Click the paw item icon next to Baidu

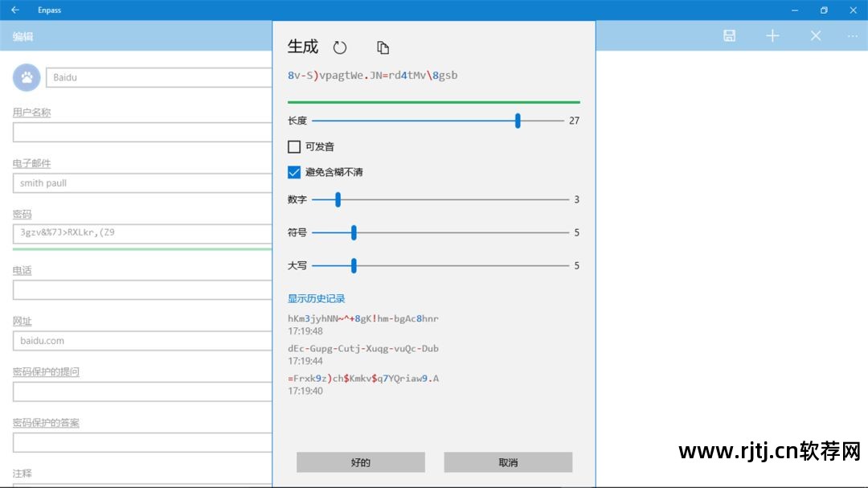pyautogui.click(x=26, y=76)
